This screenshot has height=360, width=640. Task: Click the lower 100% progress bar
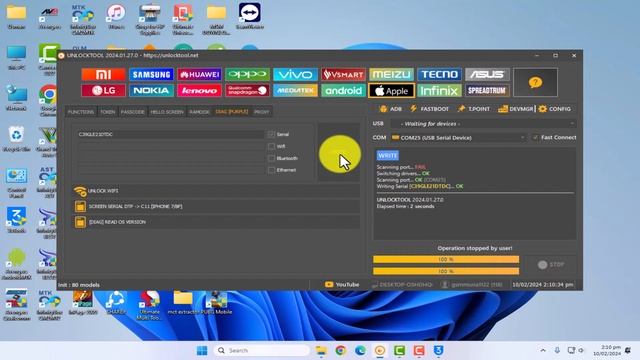pos(446,271)
